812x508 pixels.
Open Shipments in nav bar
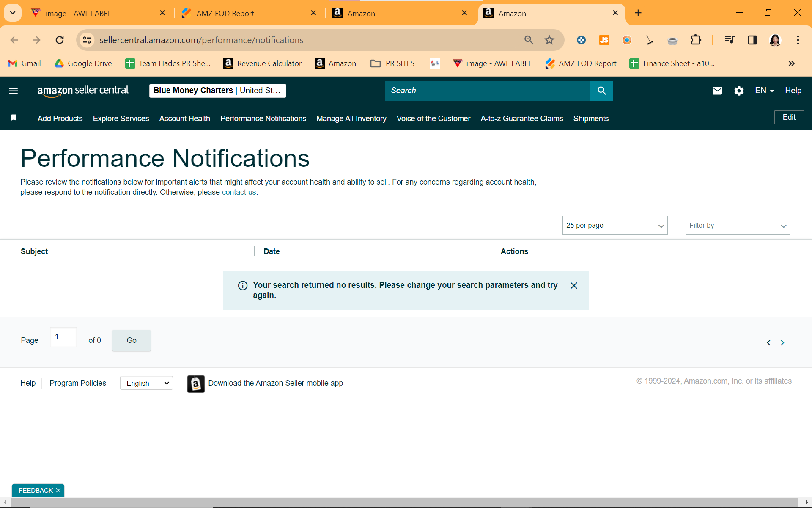pyautogui.click(x=591, y=119)
